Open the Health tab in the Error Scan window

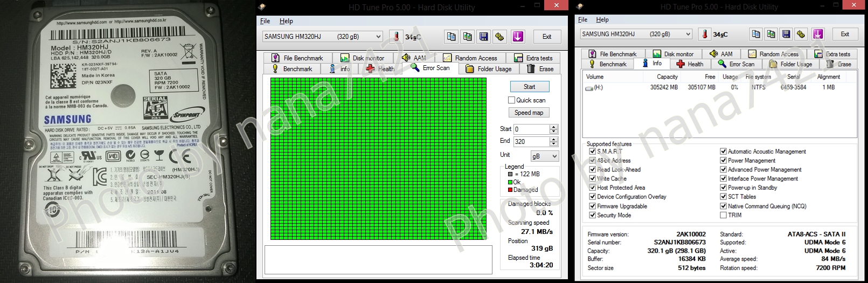380,69
